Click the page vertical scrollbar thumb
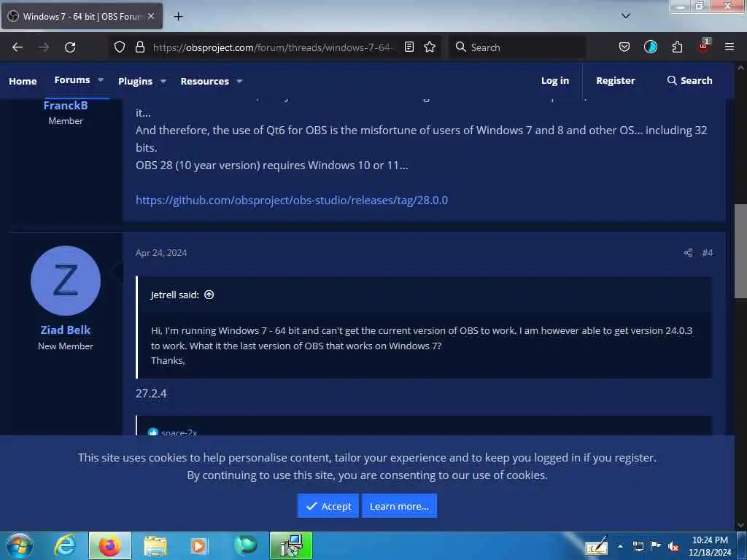747x560 pixels. click(740, 251)
